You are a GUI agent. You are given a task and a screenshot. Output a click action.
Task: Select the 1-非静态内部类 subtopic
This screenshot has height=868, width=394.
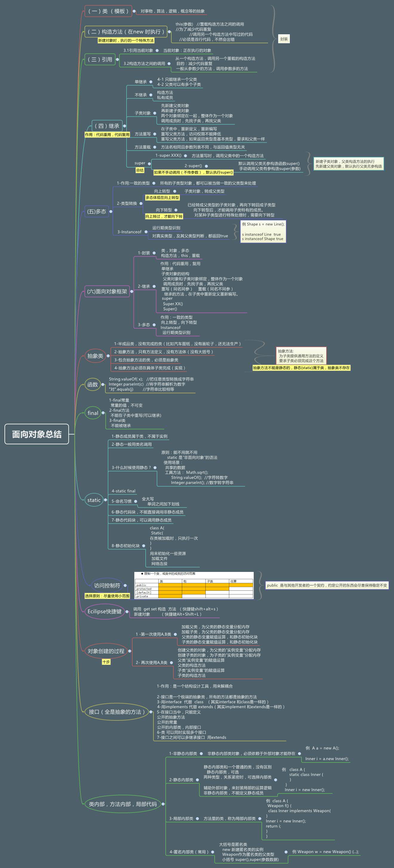[x=183, y=753]
